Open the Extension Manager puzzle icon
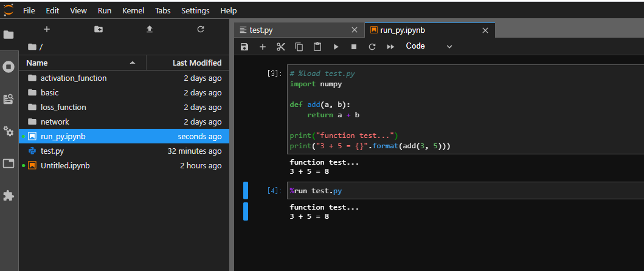 (x=9, y=196)
